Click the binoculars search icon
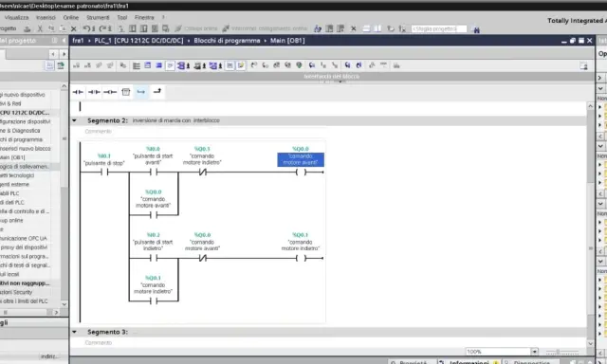607x364 pixels. (476, 29)
